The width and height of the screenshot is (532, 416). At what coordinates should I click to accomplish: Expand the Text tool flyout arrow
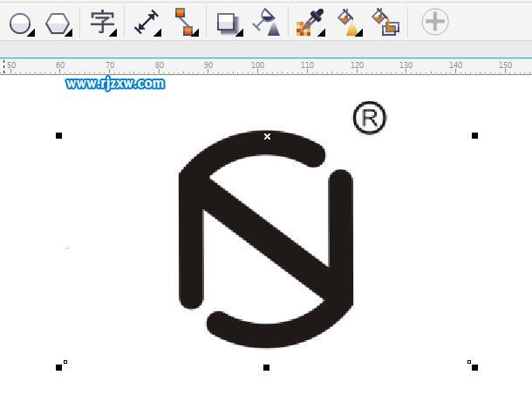point(113,33)
